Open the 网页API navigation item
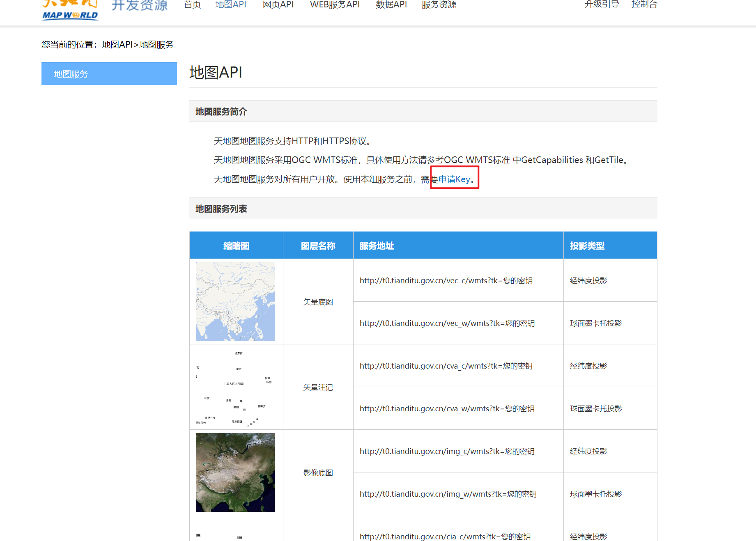The image size is (756, 541). (x=278, y=5)
